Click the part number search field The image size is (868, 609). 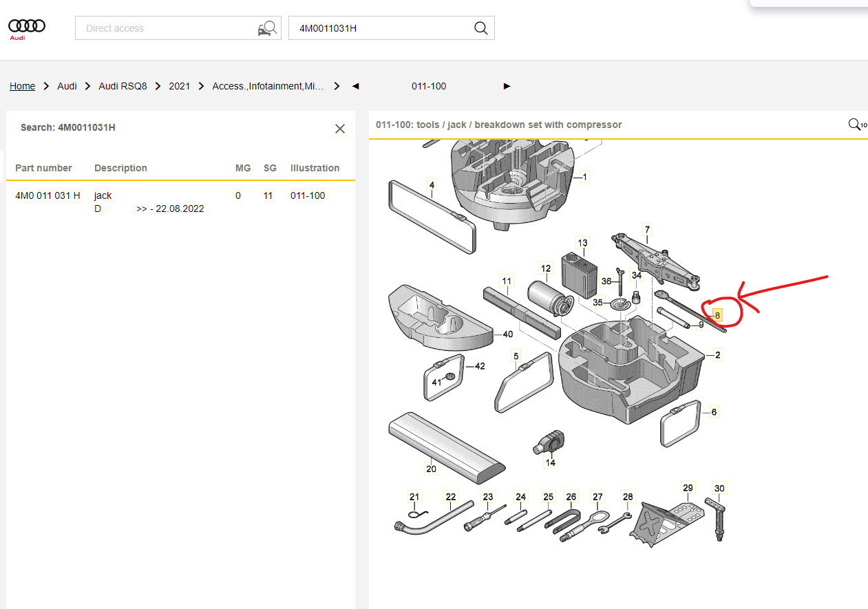(382, 28)
